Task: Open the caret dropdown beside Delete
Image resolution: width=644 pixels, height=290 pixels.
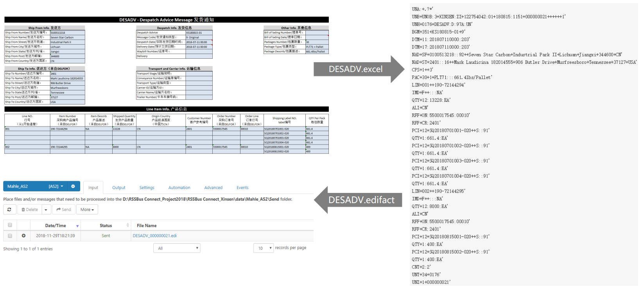Action: (x=46, y=209)
